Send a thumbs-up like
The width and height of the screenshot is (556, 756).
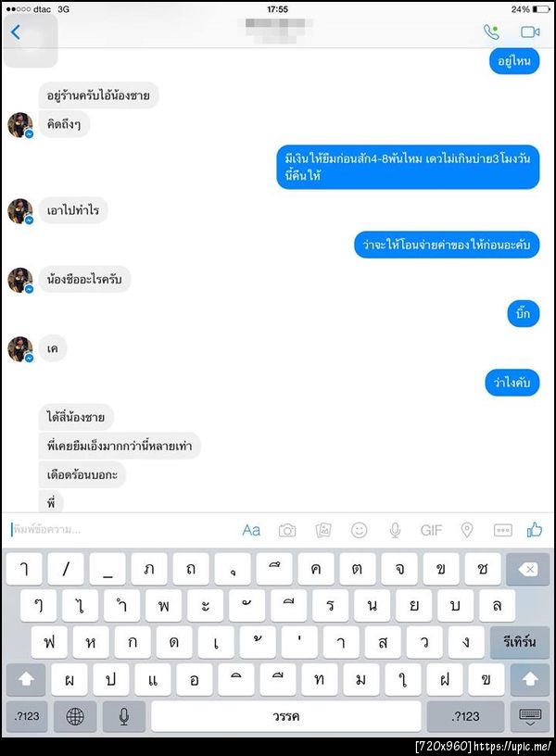535,530
